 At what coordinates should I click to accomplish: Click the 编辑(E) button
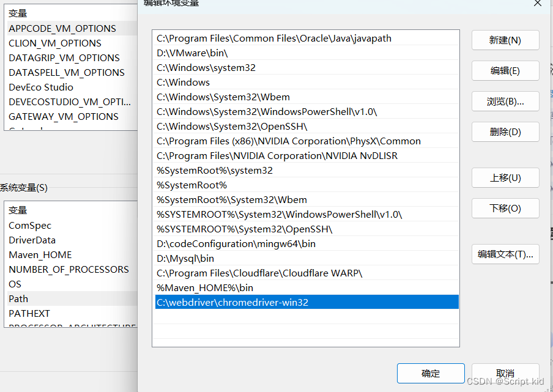pos(505,71)
